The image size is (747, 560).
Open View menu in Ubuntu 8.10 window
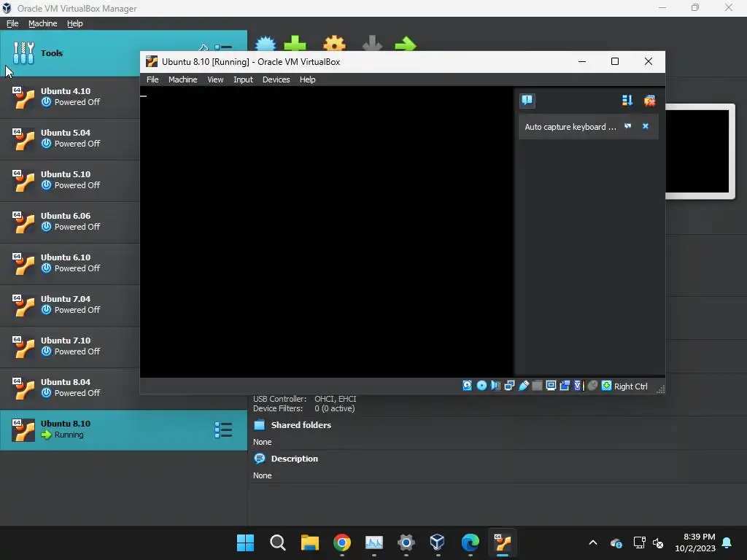(x=215, y=79)
